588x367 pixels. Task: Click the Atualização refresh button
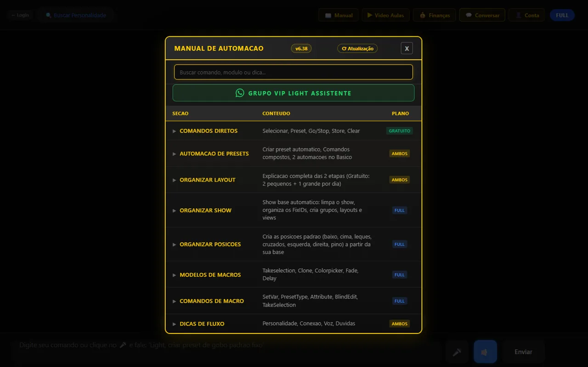(x=357, y=48)
